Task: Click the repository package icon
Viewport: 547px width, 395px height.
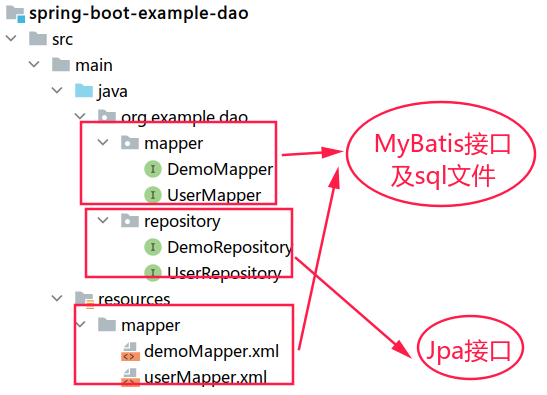Action: (x=130, y=221)
